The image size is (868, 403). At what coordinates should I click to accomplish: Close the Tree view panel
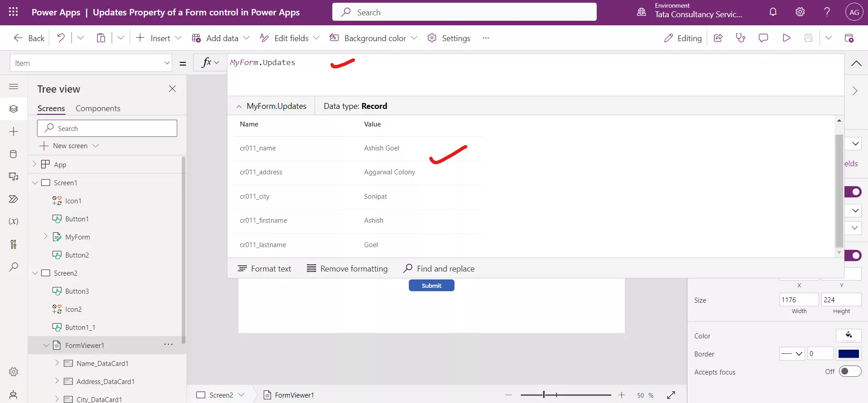[172, 89]
